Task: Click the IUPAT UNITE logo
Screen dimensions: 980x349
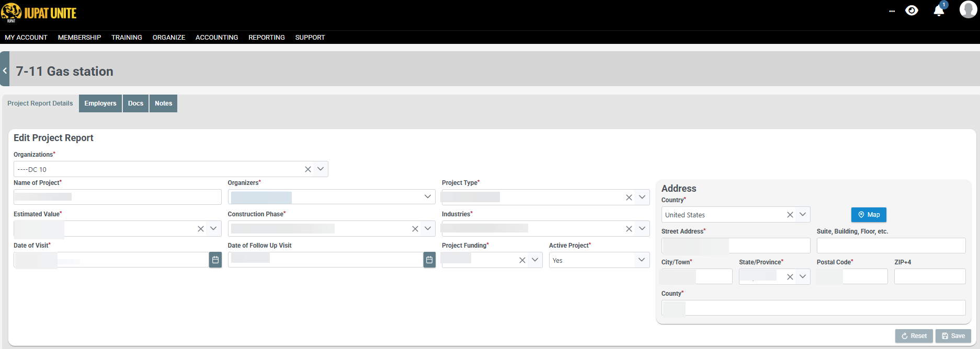Action: 39,13
